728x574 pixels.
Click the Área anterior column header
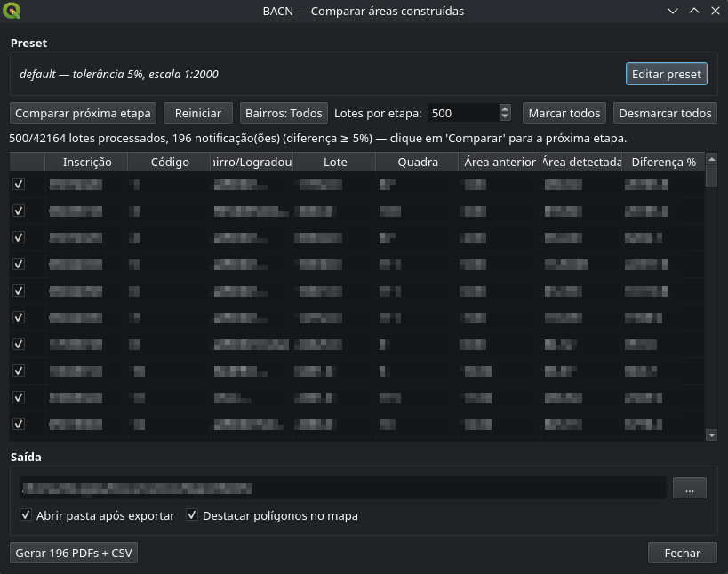click(500, 162)
